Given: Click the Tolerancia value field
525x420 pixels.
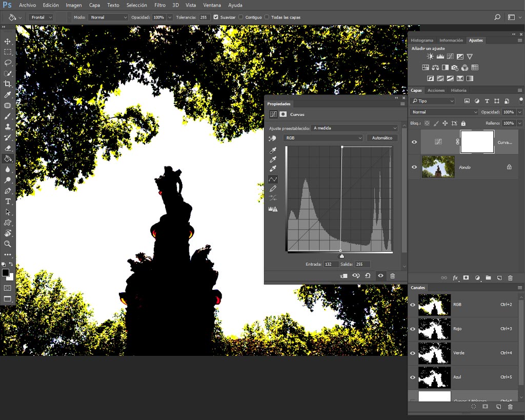Looking at the screenshot, I should pyautogui.click(x=204, y=17).
